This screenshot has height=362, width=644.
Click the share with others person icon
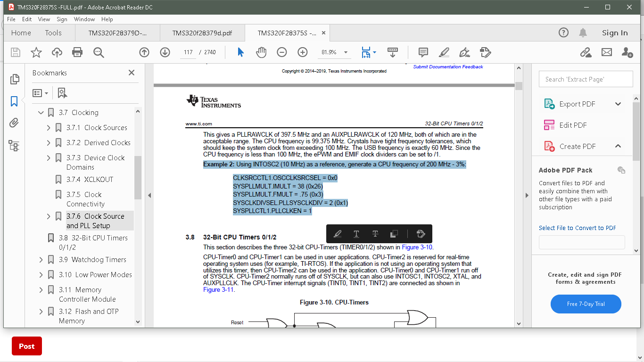click(x=627, y=52)
